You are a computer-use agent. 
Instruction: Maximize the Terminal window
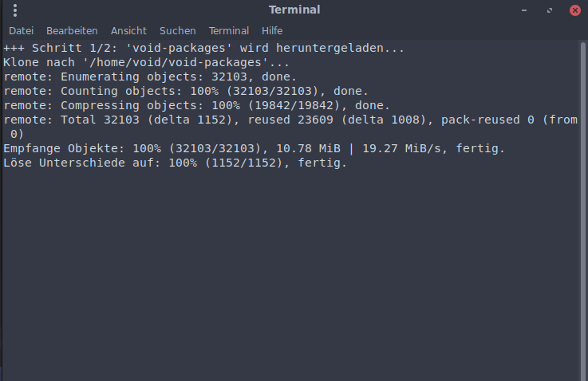click(x=549, y=10)
